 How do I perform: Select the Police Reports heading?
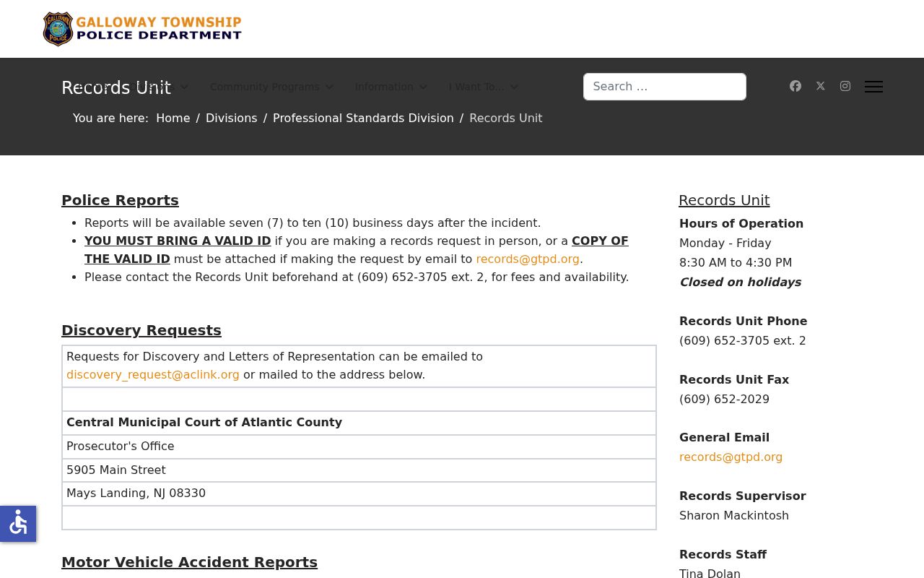(x=120, y=200)
